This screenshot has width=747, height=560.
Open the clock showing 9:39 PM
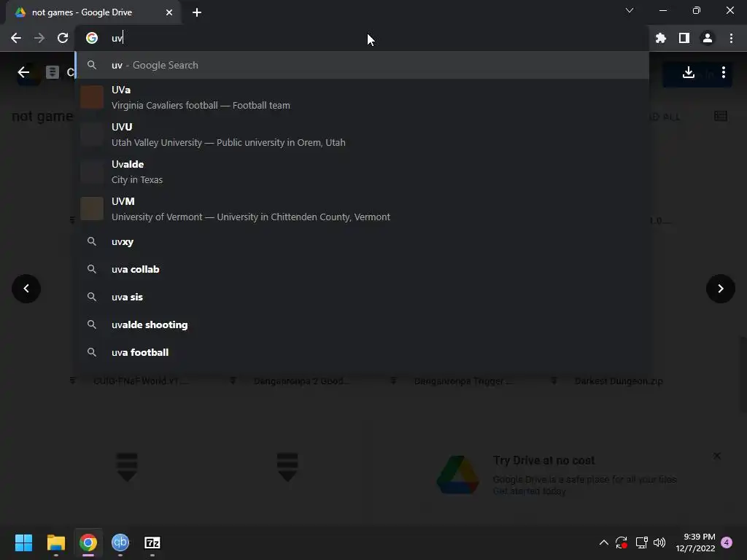point(695,542)
